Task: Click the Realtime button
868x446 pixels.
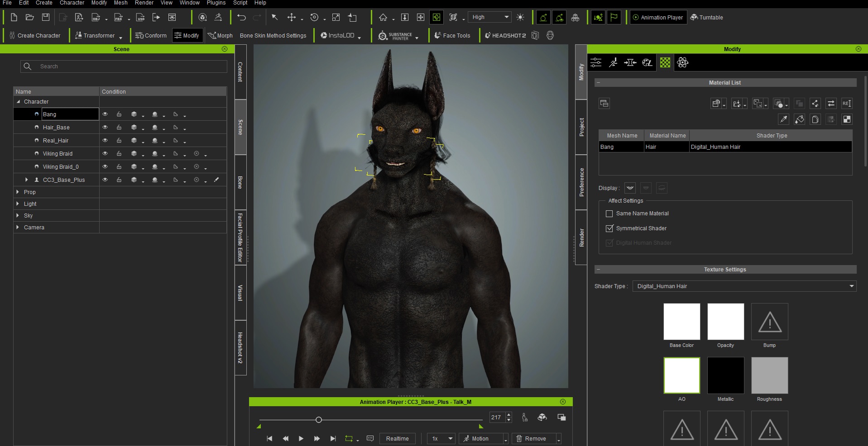Action: coord(398,438)
